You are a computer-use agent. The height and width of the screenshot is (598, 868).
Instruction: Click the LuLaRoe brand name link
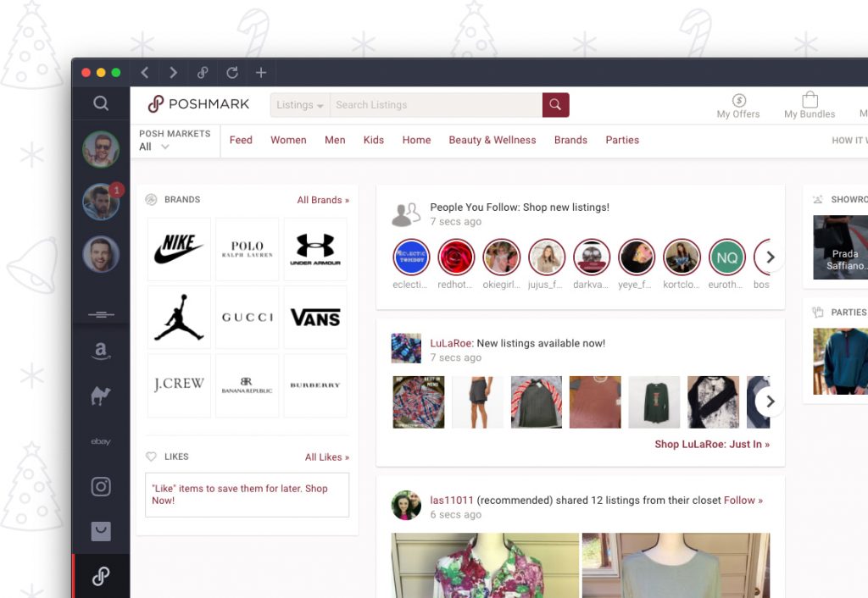click(x=451, y=343)
